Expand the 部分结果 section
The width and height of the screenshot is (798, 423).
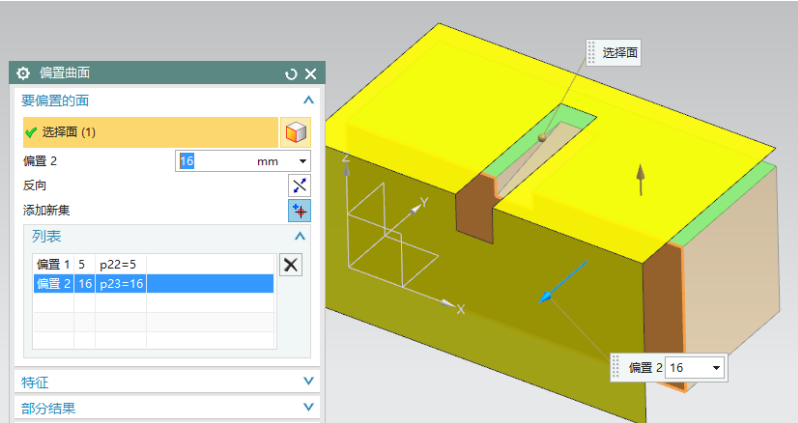pyautogui.click(x=308, y=408)
